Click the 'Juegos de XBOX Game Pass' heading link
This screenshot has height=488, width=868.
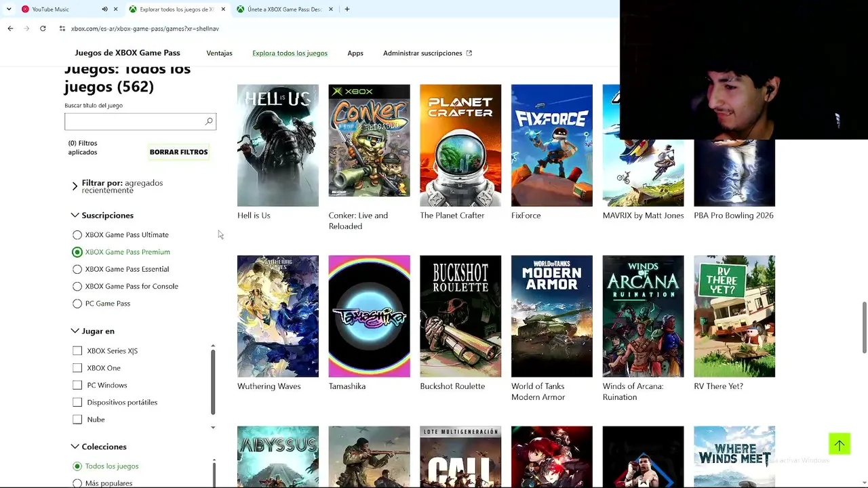pyautogui.click(x=127, y=53)
